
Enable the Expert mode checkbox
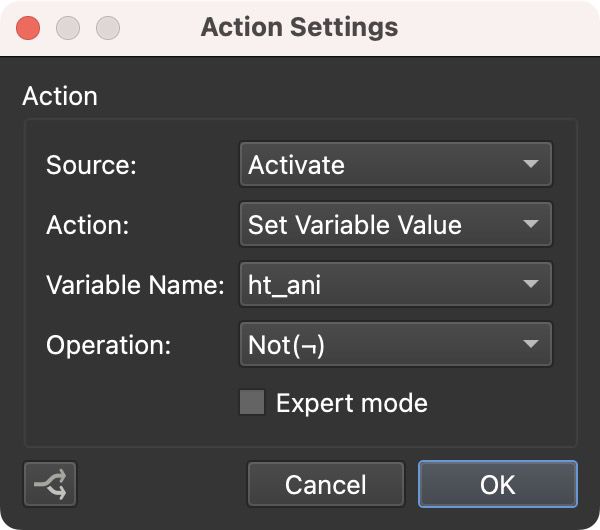[x=252, y=403]
